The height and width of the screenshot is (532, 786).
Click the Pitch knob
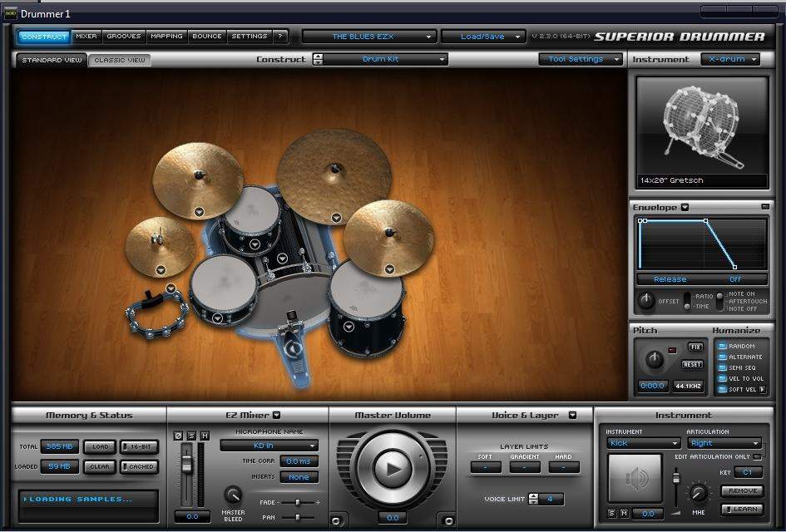(654, 359)
